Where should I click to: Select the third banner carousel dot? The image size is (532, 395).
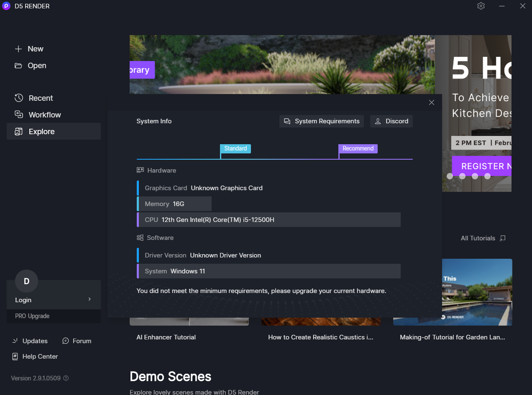click(x=475, y=176)
